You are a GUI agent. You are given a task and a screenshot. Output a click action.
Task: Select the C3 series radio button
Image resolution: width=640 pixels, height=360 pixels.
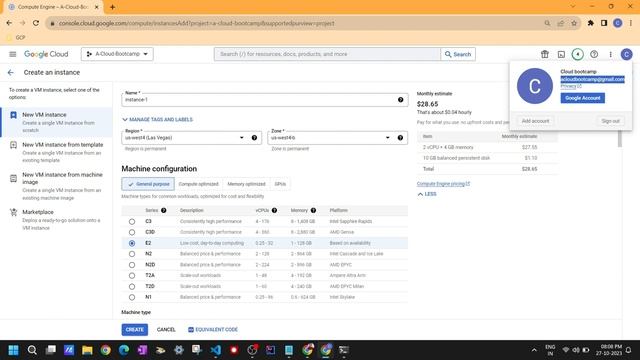tap(132, 221)
